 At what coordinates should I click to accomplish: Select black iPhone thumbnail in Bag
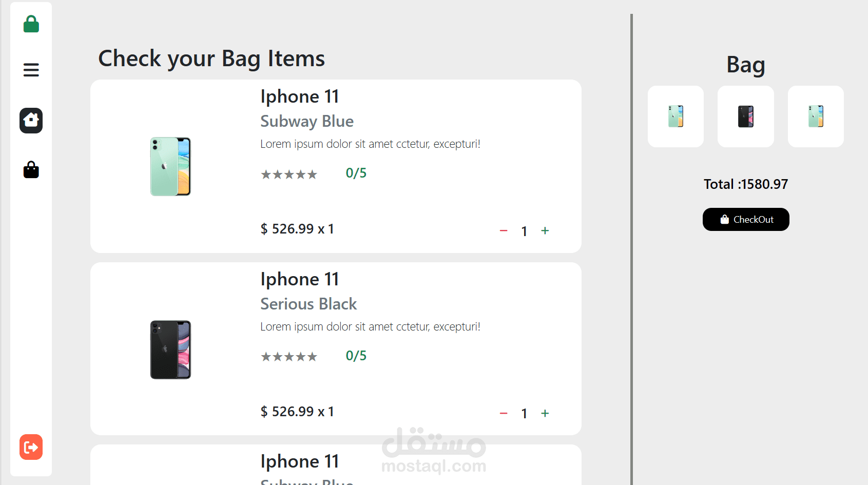(745, 117)
